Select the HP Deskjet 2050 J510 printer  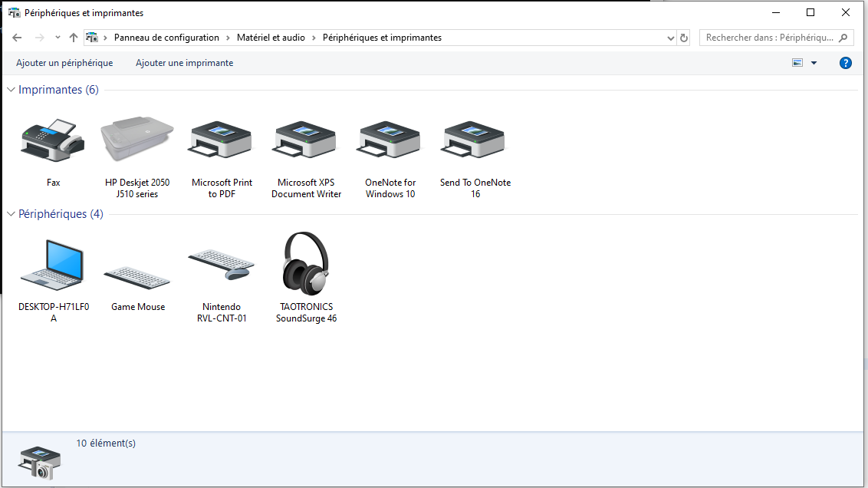click(137, 140)
